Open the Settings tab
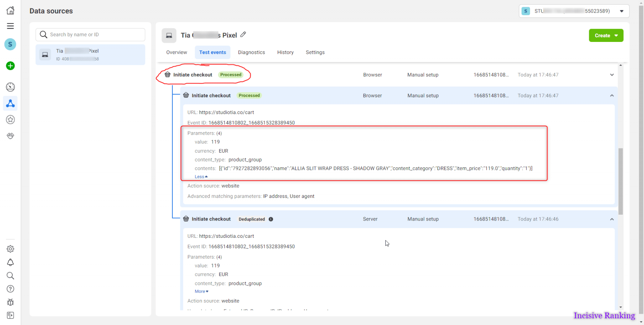 pyautogui.click(x=315, y=52)
